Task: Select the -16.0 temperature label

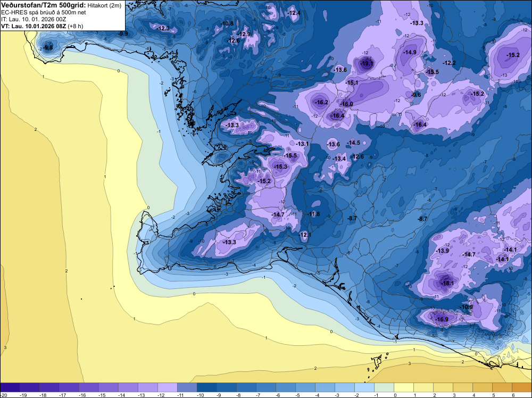Action: coord(346,104)
